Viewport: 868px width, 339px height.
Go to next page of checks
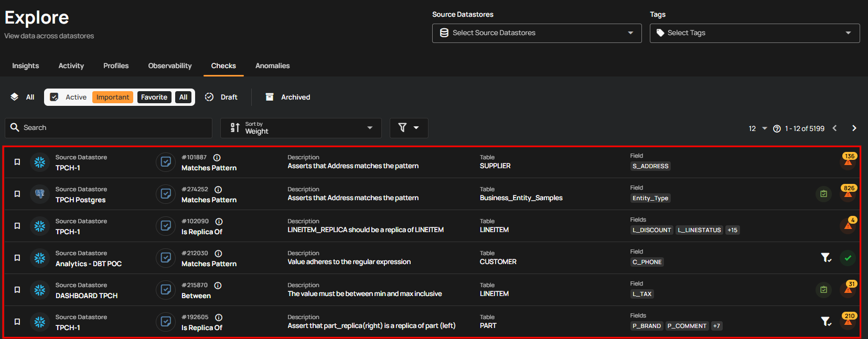854,128
